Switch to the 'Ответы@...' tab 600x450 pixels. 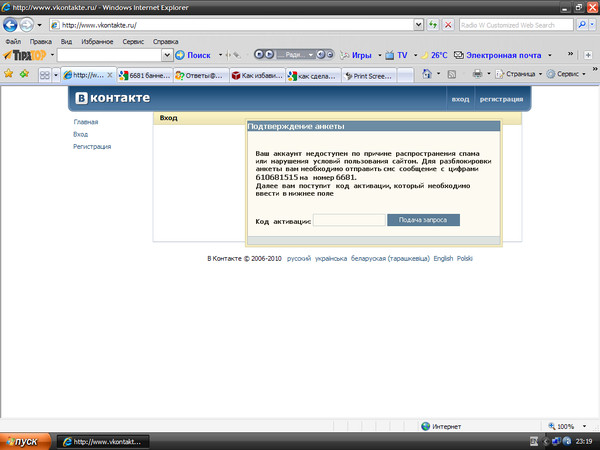[201, 75]
